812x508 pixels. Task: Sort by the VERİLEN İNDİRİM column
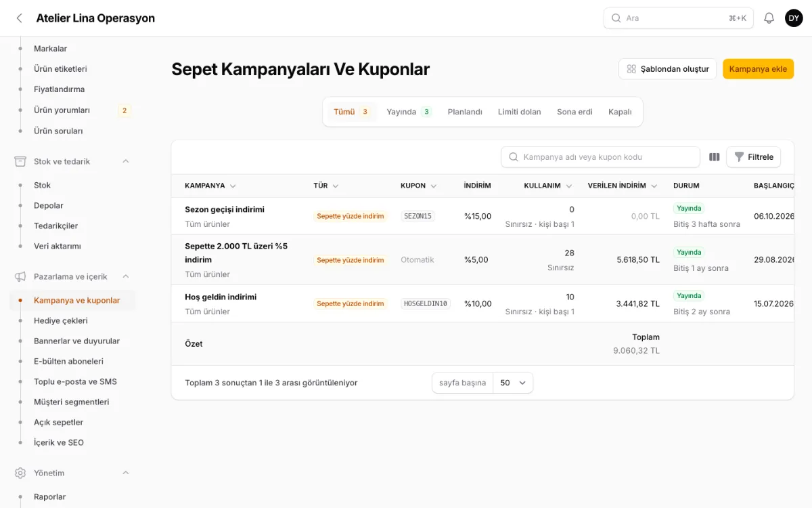[x=623, y=186]
